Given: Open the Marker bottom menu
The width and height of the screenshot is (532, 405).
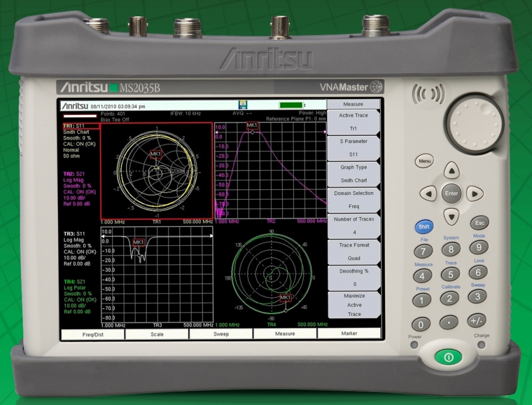Looking at the screenshot, I should pos(349,334).
